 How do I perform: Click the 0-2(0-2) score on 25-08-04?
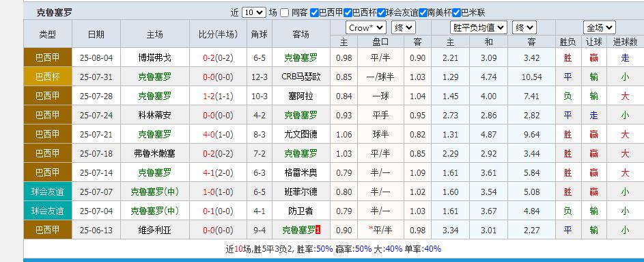pos(218,57)
